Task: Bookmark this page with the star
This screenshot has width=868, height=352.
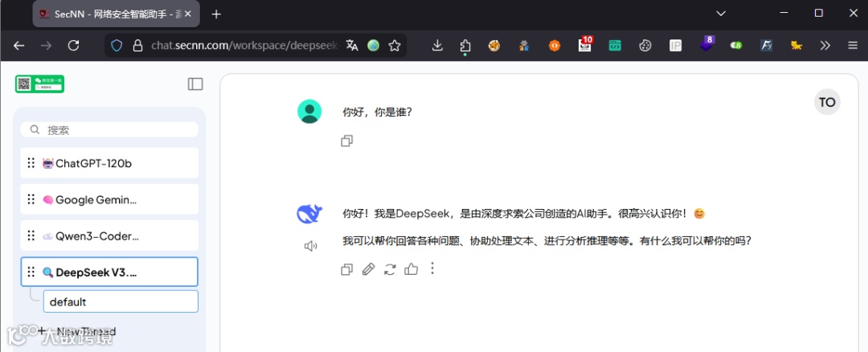Action: (x=394, y=46)
